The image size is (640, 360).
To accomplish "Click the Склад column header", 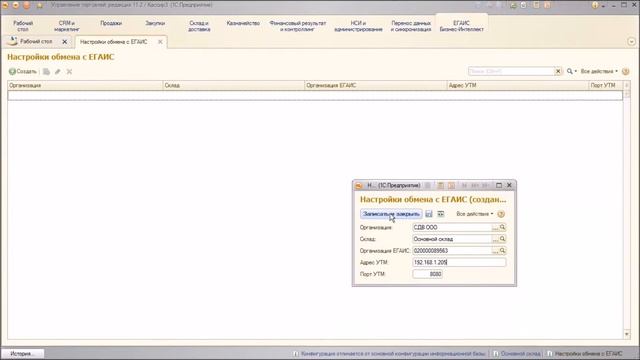I will (x=233, y=85).
